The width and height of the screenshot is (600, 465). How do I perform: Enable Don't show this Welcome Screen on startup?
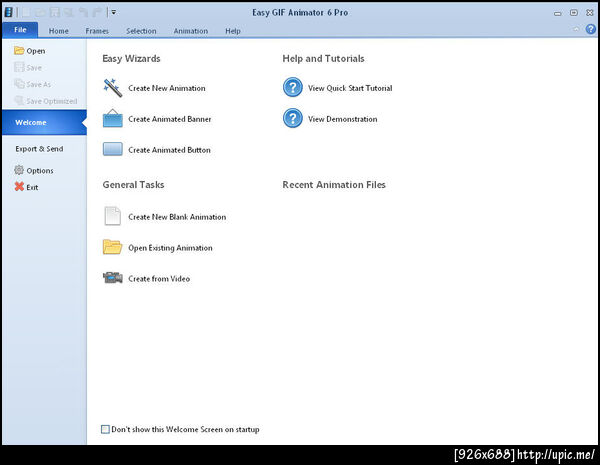[x=105, y=429]
